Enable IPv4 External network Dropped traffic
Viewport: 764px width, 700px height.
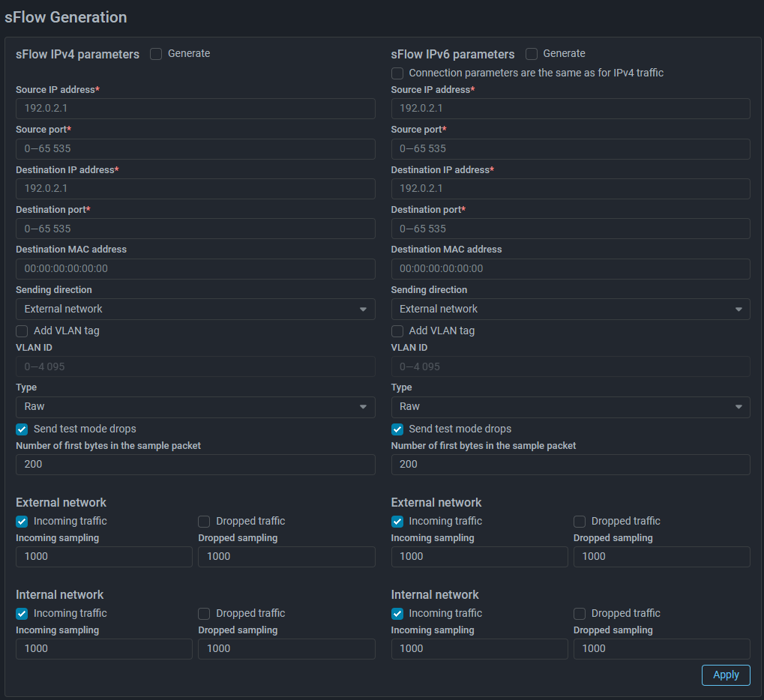tap(204, 522)
